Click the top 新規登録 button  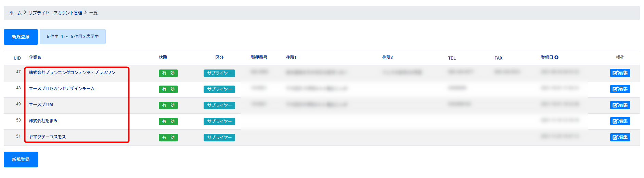(x=21, y=37)
